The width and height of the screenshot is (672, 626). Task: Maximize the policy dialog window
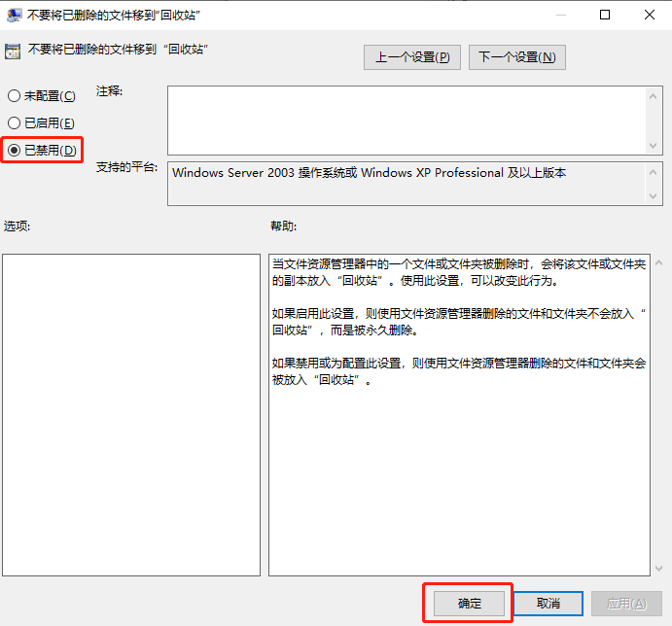click(605, 15)
